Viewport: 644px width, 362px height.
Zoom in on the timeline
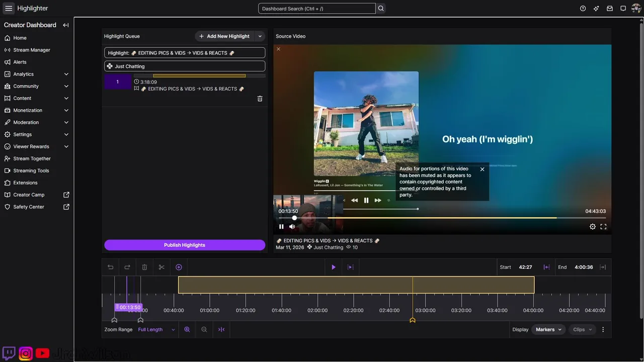pos(187,329)
